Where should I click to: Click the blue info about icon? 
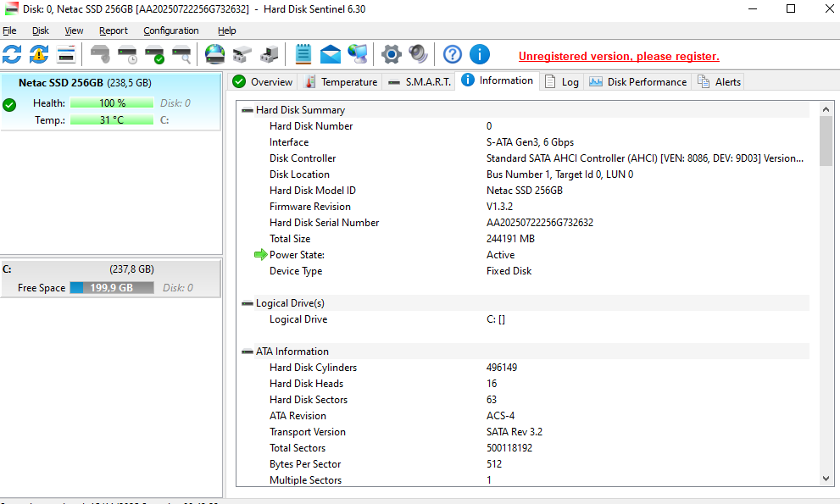pos(480,55)
